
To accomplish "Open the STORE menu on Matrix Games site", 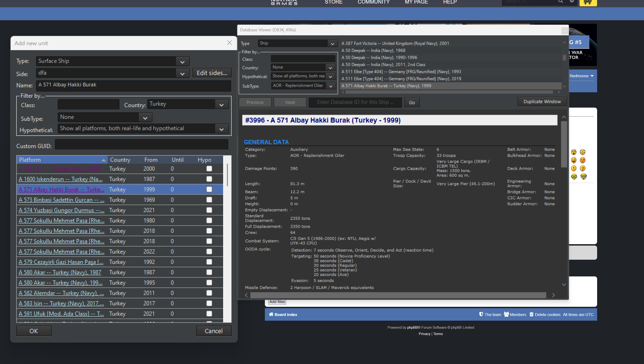I will pyautogui.click(x=333, y=2).
